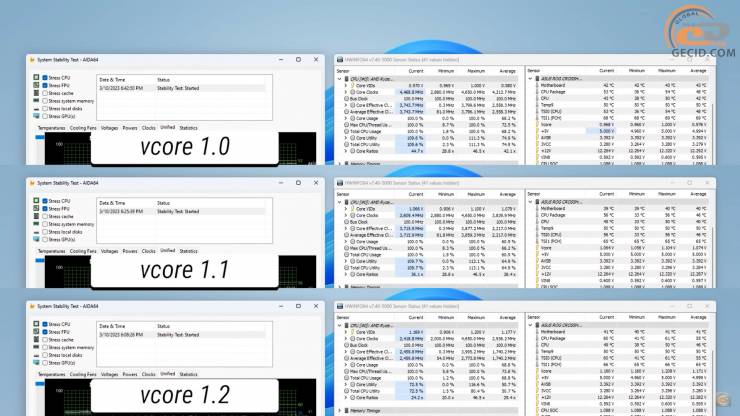
Task: Click the system memory icon in vcore 1.2 window
Action: click(36, 347)
